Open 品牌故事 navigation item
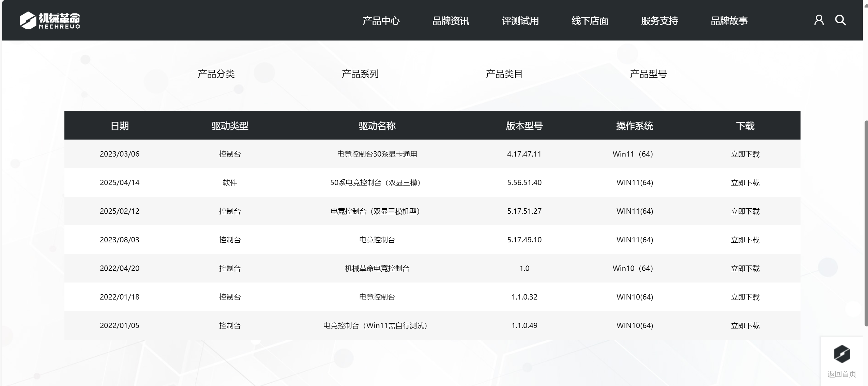The width and height of the screenshot is (868, 386). [729, 21]
